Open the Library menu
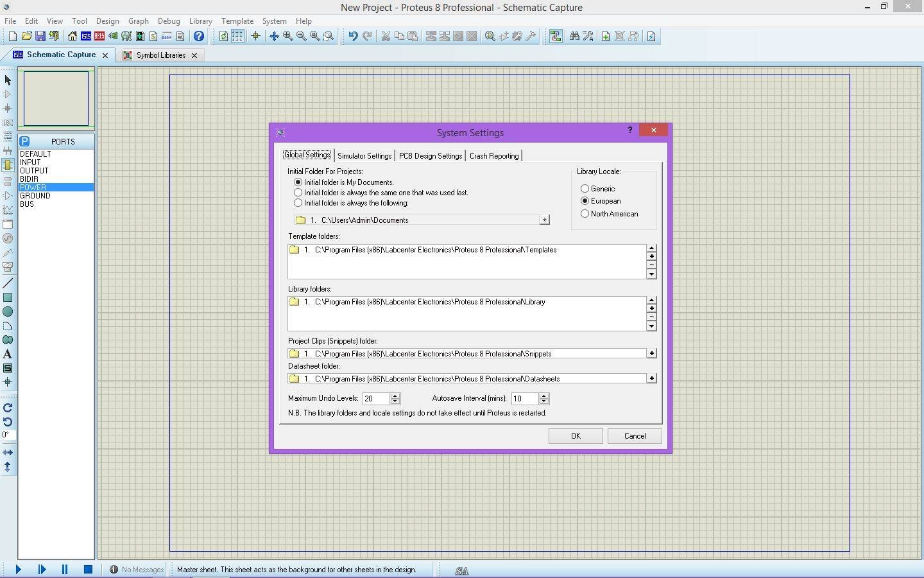The width and height of the screenshot is (924, 578). [200, 21]
